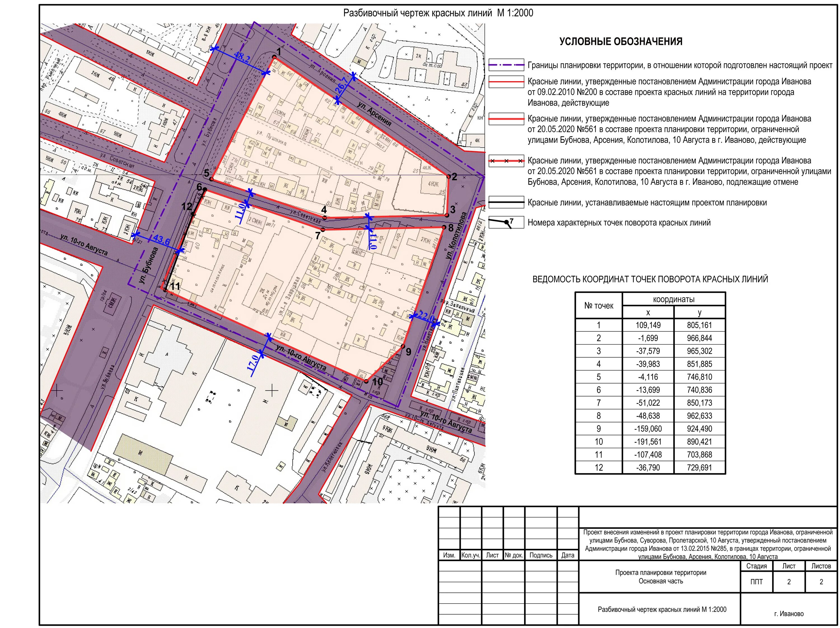Click the y value 703,868
Viewport: 840px width, 628px height.
click(x=699, y=454)
